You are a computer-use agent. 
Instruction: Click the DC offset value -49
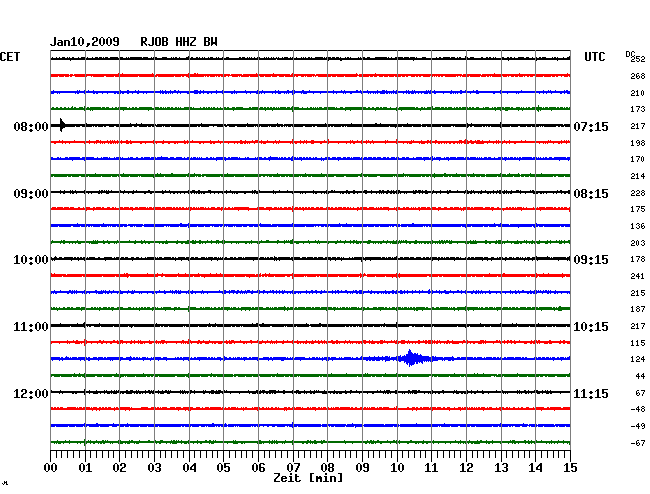point(638,426)
